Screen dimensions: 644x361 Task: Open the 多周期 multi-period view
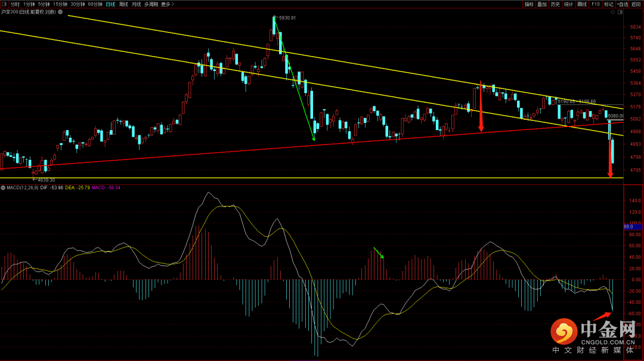pos(151,4)
